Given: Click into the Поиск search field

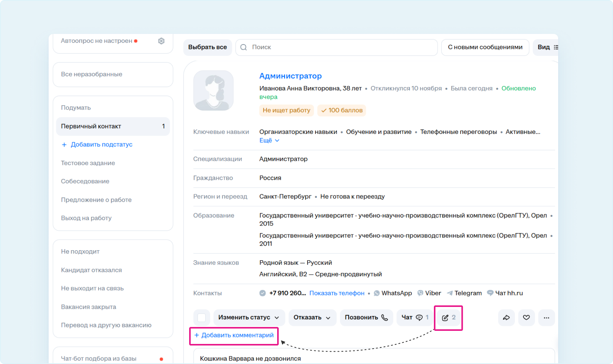Looking at the screenshot, I should click(340, 47).
